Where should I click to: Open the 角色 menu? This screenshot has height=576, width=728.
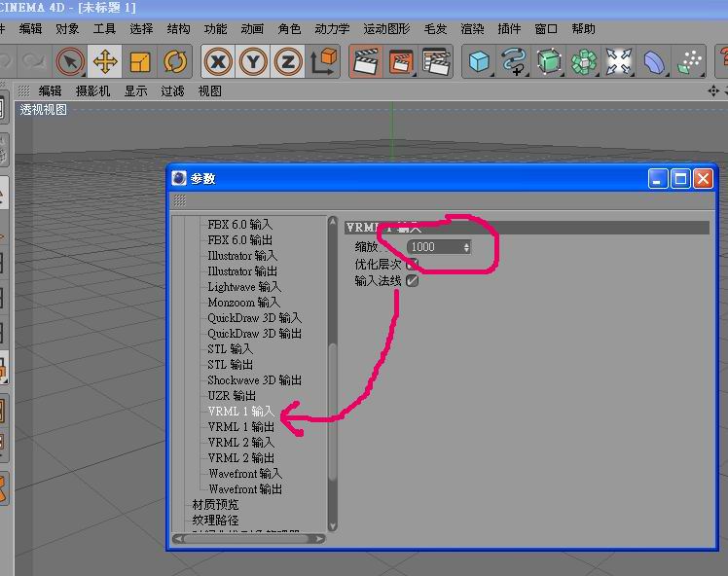[289, 29]
